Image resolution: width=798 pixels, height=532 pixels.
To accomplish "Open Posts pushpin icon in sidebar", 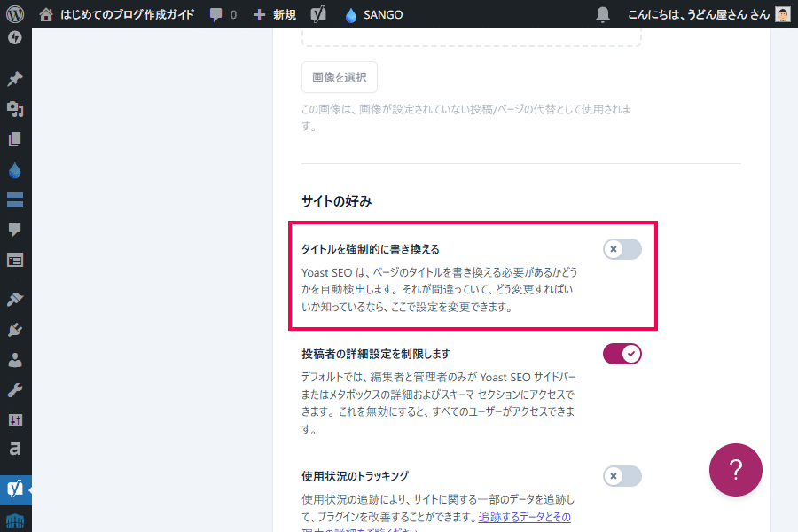I will (15, 79).
